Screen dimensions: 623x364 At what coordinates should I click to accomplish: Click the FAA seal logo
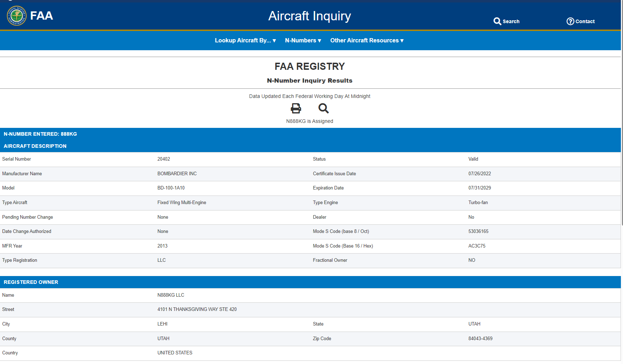[x=16, y=16]
